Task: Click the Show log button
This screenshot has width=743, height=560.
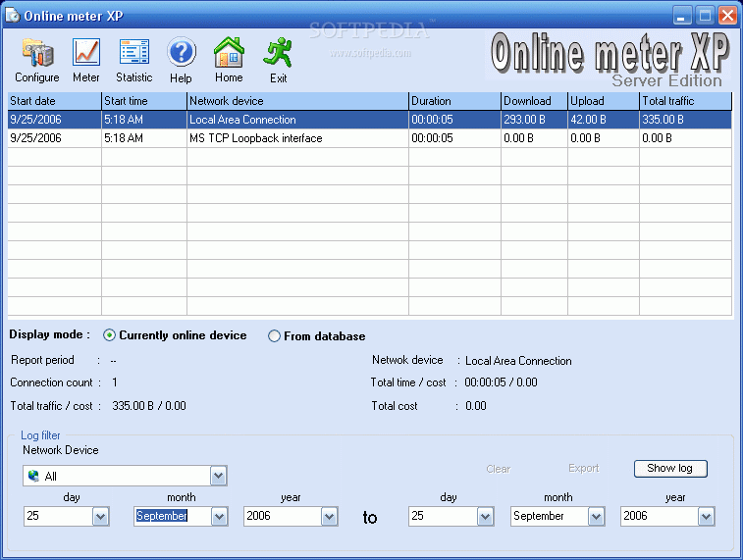Action: point(670,468)
